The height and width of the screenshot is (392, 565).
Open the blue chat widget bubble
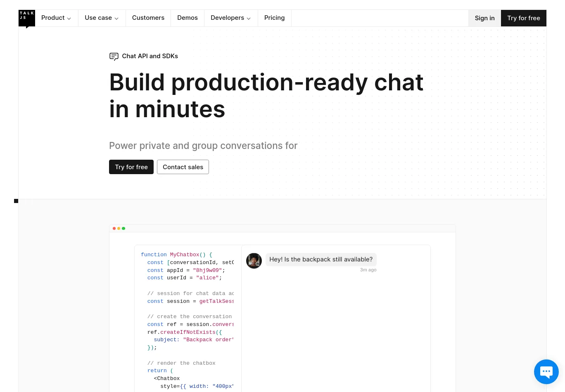click(546, 371)
